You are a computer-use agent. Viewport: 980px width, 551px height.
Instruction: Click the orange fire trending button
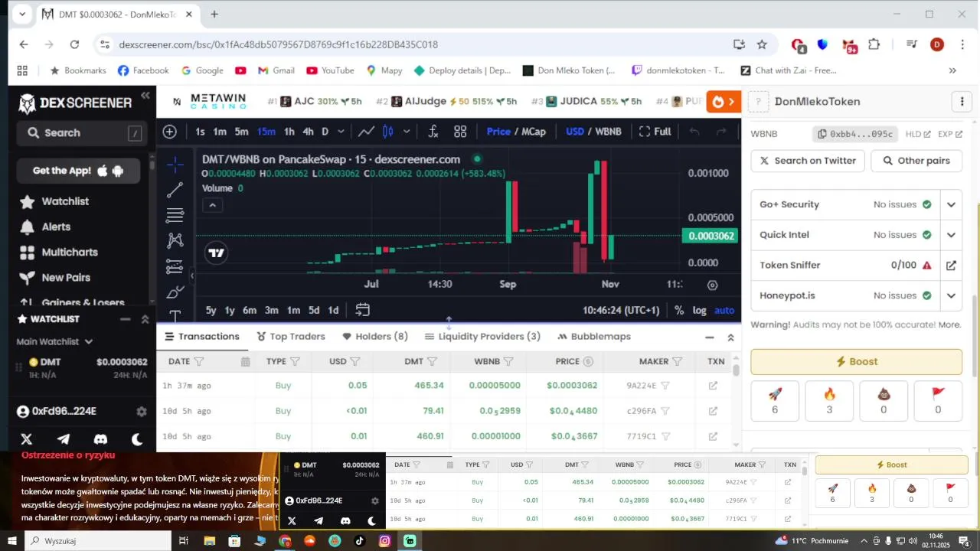[x=724, y=101]
